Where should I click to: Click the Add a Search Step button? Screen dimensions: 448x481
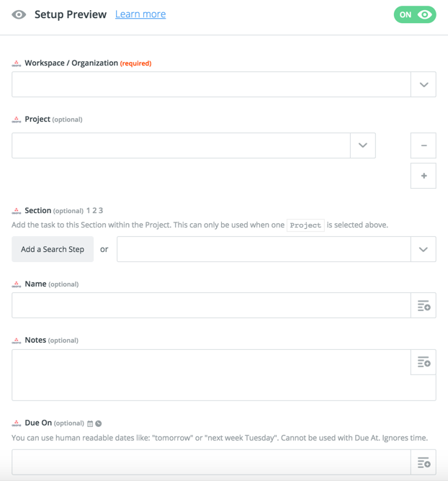point(53,249)
